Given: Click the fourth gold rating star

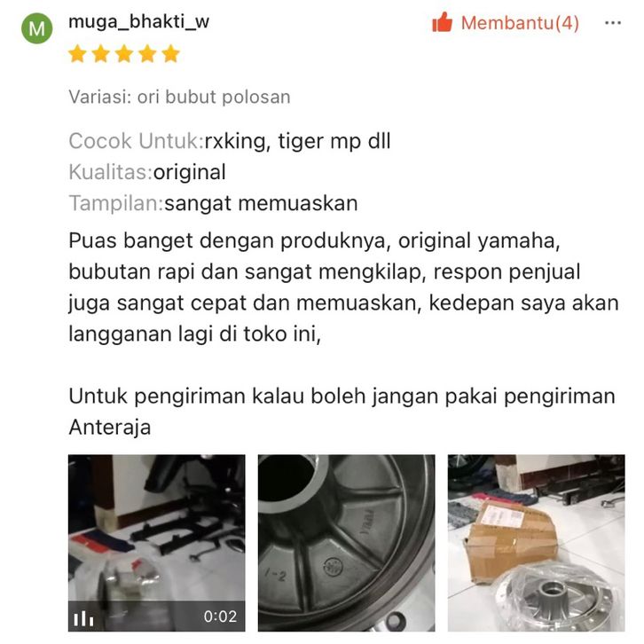Looking at the screenshot, I should click(147, 54).
